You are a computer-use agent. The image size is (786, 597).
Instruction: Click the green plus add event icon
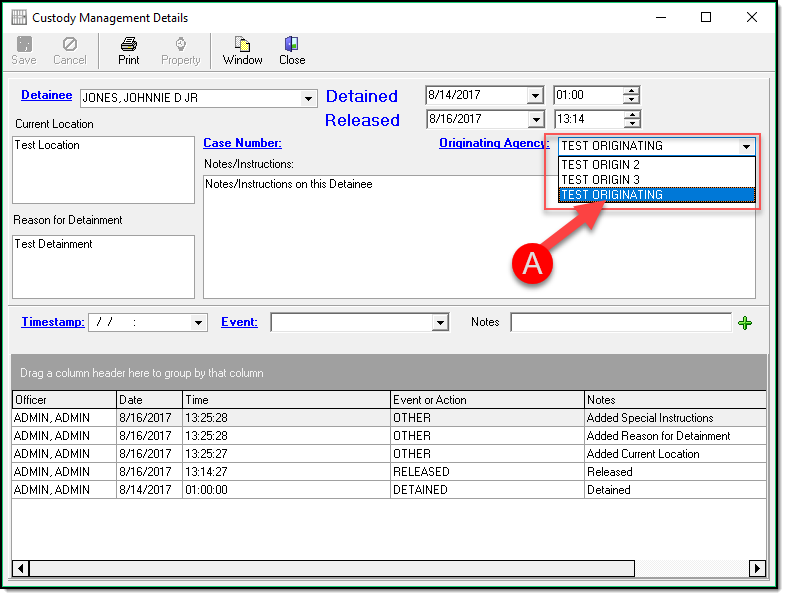[744, 323]
